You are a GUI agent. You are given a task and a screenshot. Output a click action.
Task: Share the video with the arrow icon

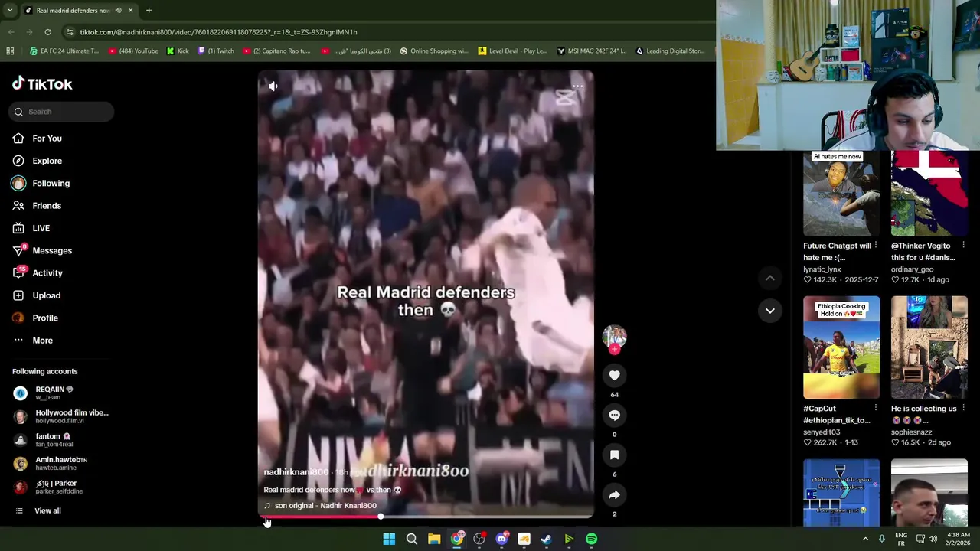[614, 495]
